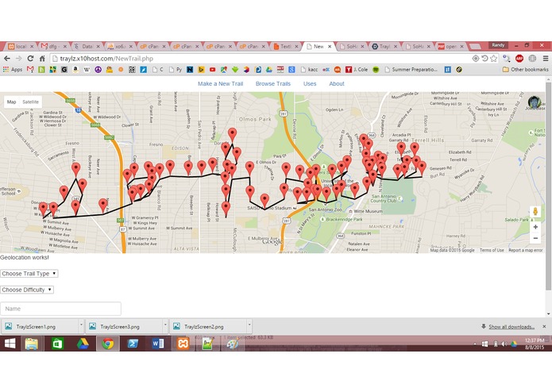Screen dimensions: 552x392
Task: Click the address bar URL
Action: [106, 59]
